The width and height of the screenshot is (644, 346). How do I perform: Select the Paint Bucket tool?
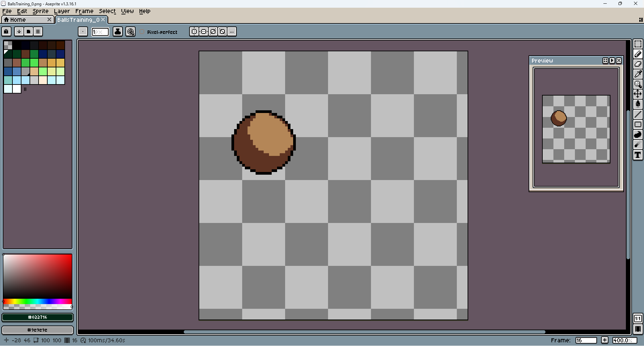pos(638,104)
